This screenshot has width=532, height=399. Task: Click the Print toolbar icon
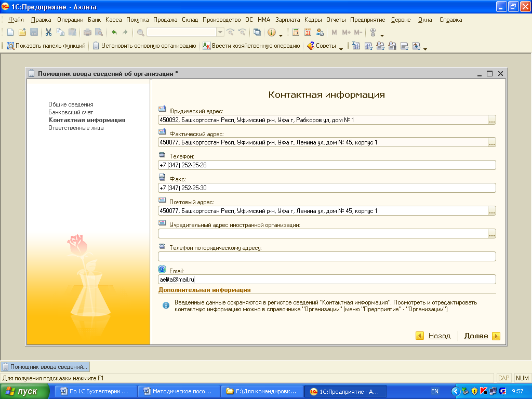pyautogui.click(x=87, y=32)
